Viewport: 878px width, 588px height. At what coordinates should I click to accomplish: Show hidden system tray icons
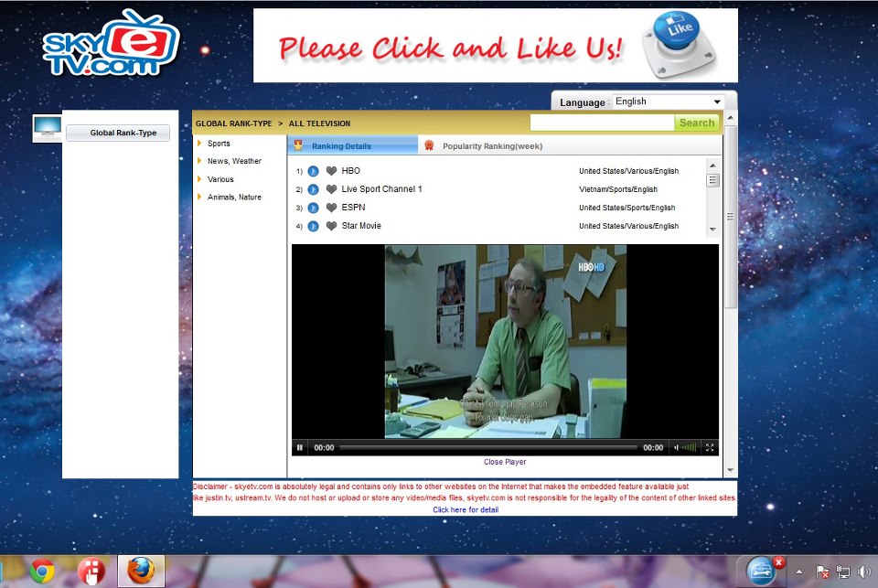[x=799, y=572]
